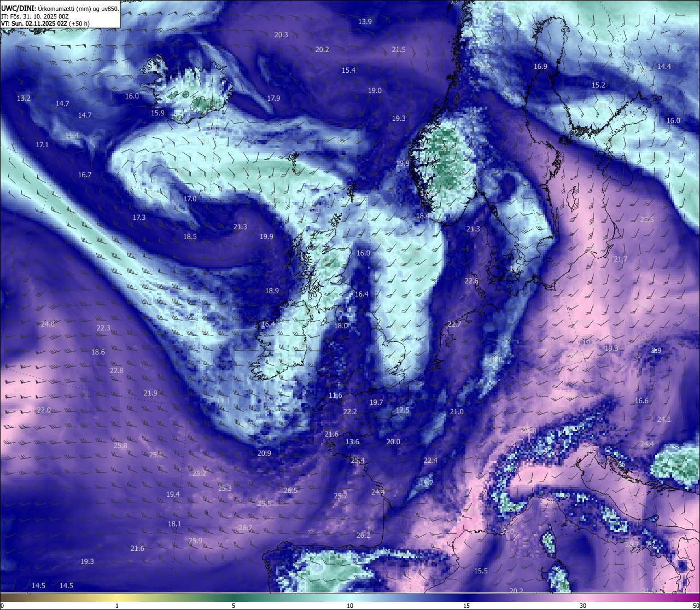Click the map value '22.8'

pyautogui.click(x=116, y=370)
